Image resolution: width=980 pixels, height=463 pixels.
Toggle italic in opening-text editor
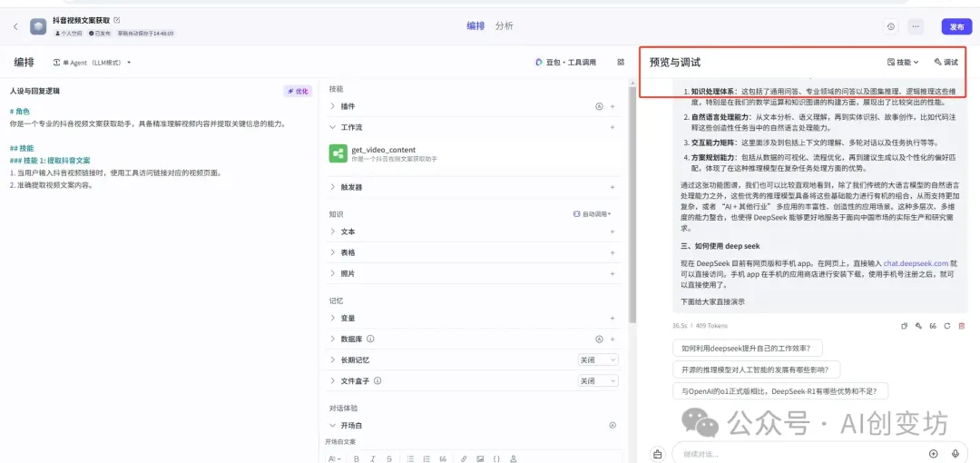[x=373, y=458]
